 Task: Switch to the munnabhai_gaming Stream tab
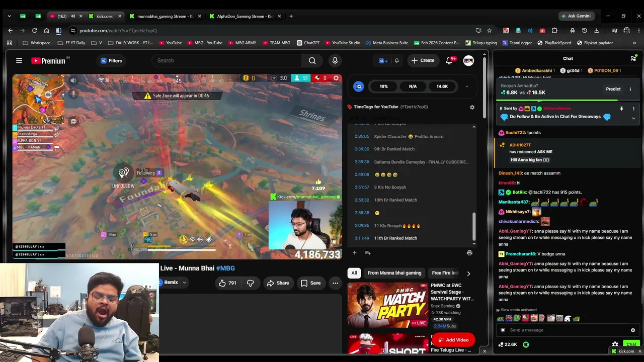point(165,16)
